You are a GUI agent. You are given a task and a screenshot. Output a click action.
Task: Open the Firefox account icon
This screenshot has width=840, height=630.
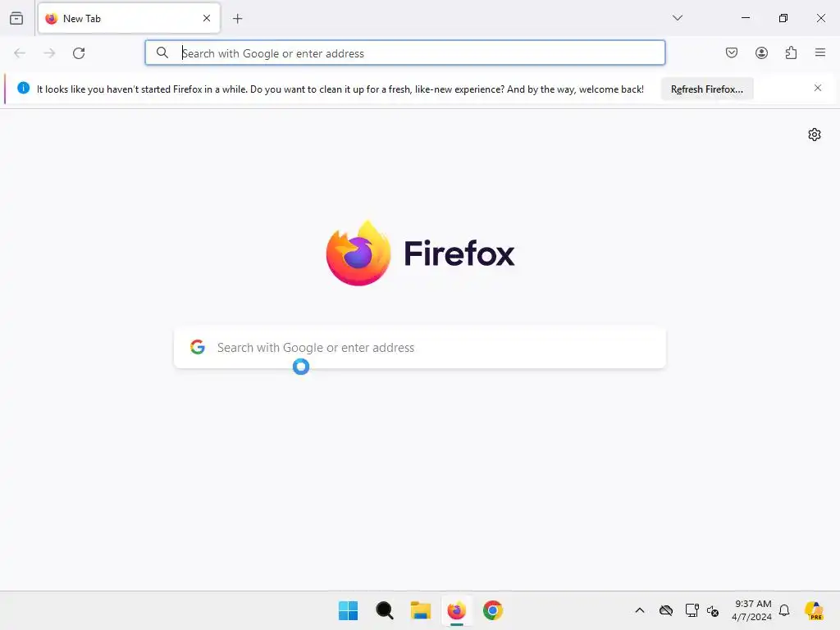pyautogui.click(x=761, y=52)
